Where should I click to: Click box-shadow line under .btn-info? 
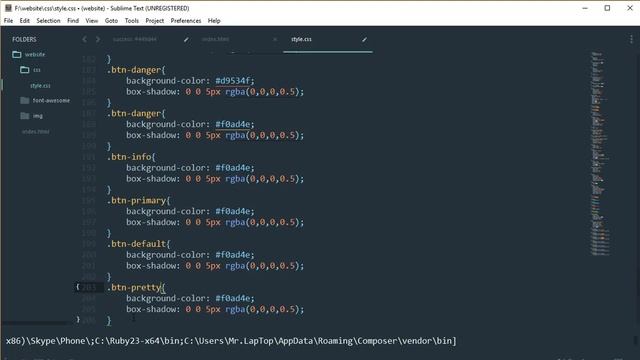[215, 179]
